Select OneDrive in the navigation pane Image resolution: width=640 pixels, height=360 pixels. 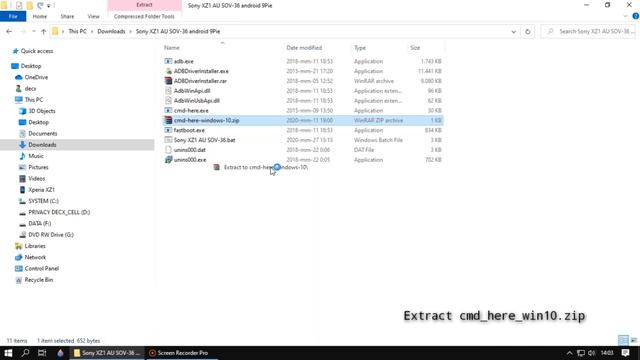(x=36, y=77)
